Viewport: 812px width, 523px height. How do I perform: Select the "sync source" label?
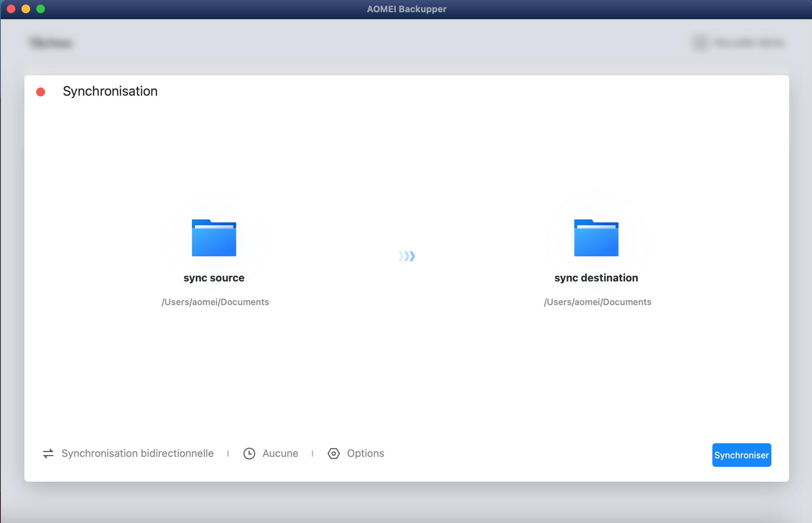[214, 278]
